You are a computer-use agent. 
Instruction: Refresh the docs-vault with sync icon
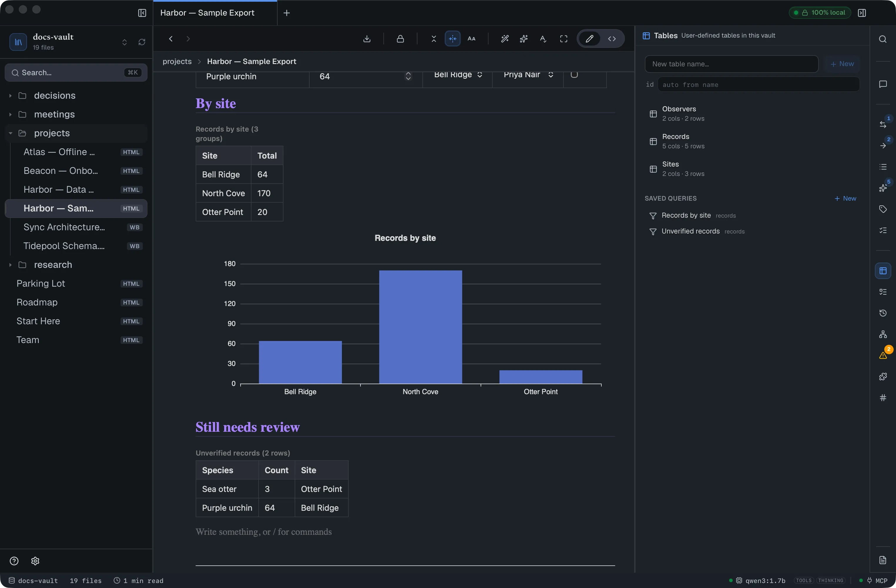tap(142, 42)
